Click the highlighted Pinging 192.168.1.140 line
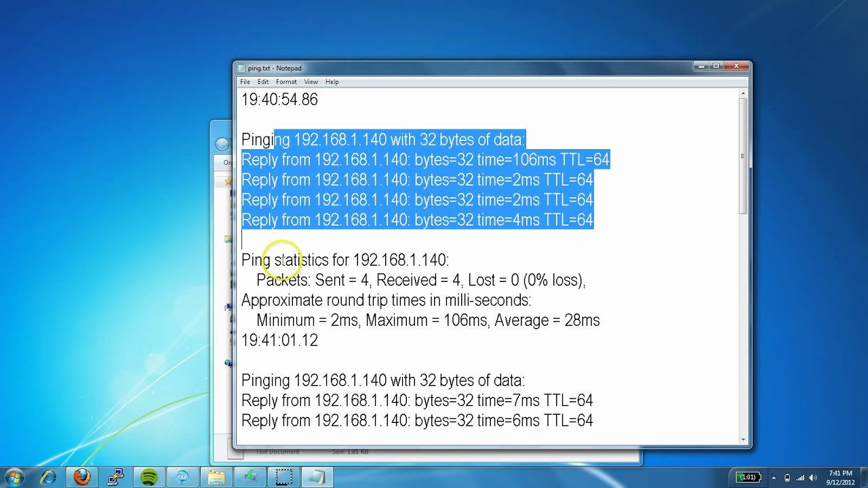 383,140
